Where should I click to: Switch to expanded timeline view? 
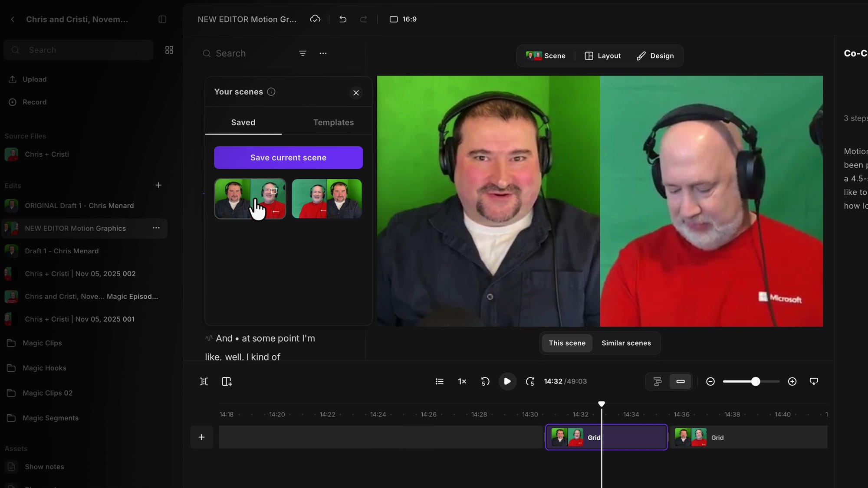658,381
